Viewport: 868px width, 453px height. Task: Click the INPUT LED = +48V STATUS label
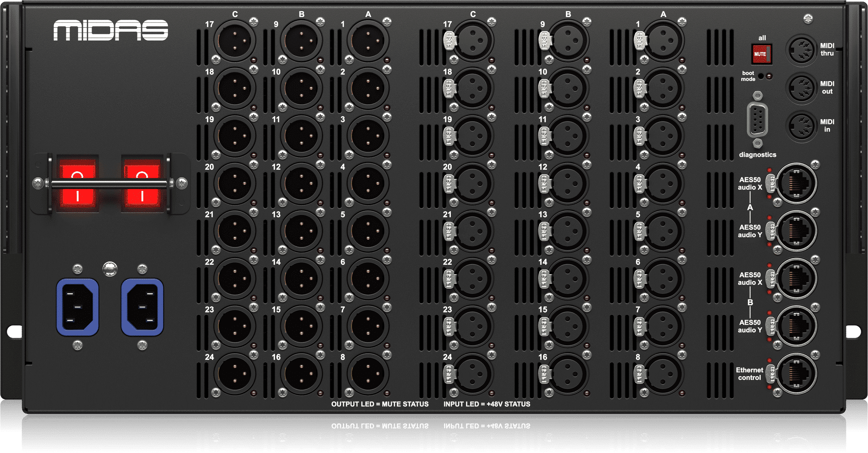pyautogui.click(x=487, y=404)
